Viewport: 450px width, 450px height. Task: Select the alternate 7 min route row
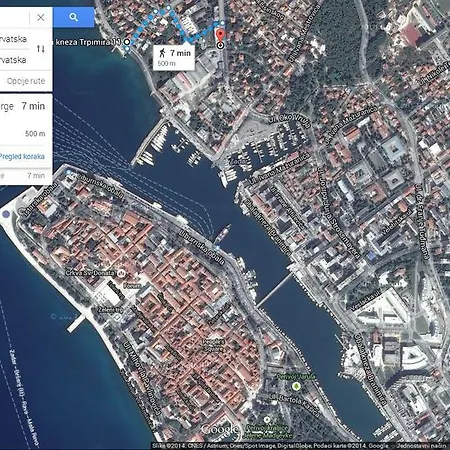[26, 175]
